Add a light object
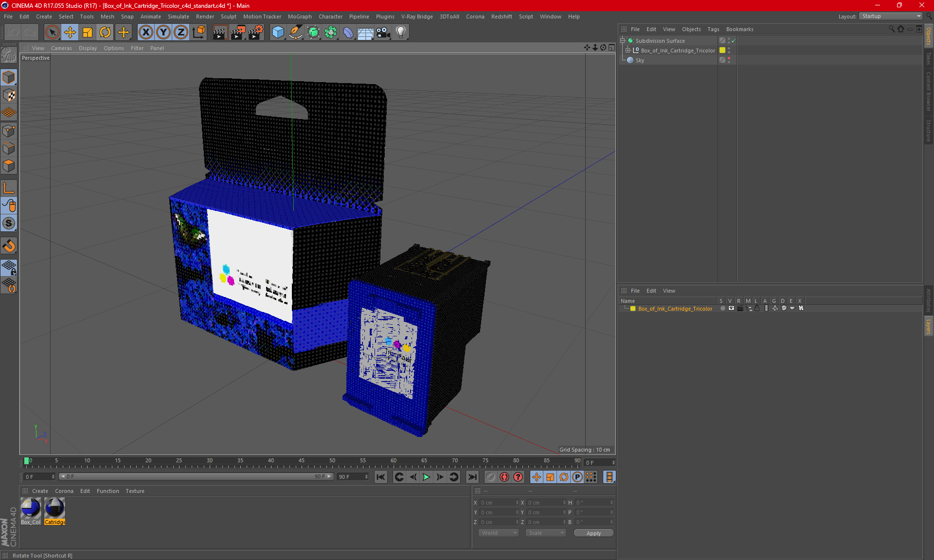The height and width of the screenshot is (560, 934). tap(400, 32)
